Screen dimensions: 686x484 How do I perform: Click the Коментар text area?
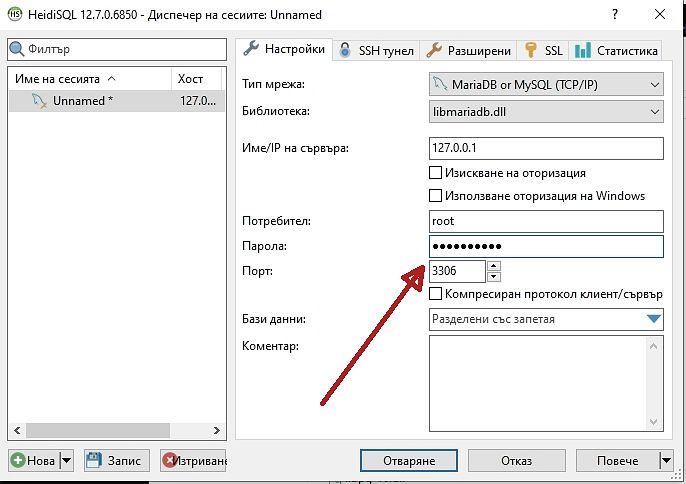click(x=546, y=383)
